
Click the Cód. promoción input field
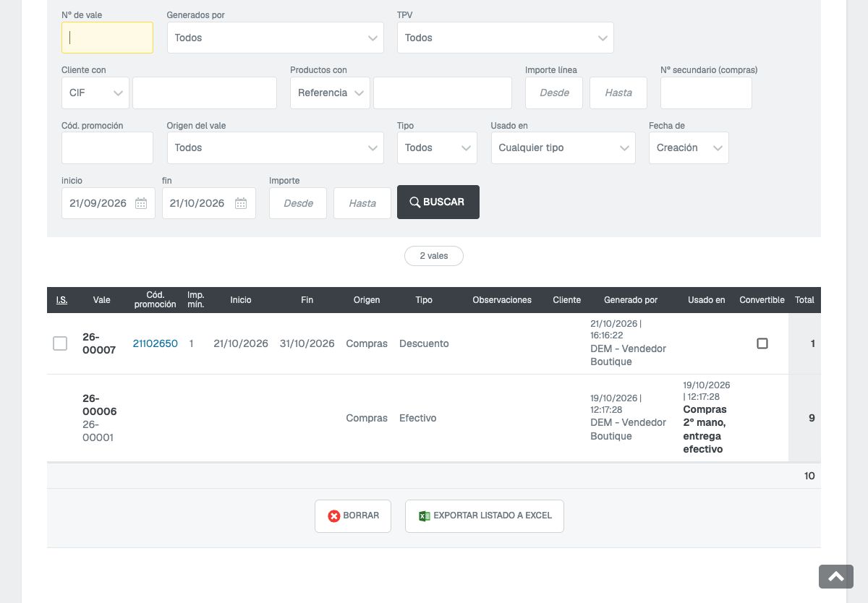click(x=107, y=147)
